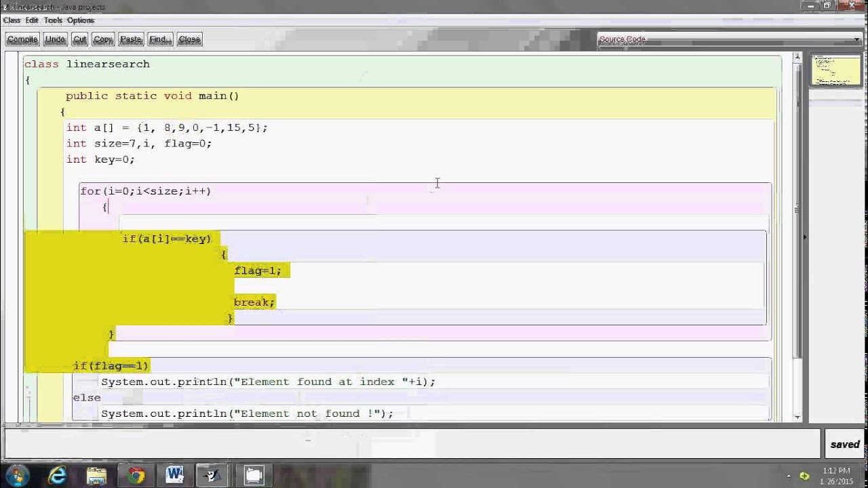868x488 pixels.
Task: Click the 'break;' statement
Action: point(254,302)
